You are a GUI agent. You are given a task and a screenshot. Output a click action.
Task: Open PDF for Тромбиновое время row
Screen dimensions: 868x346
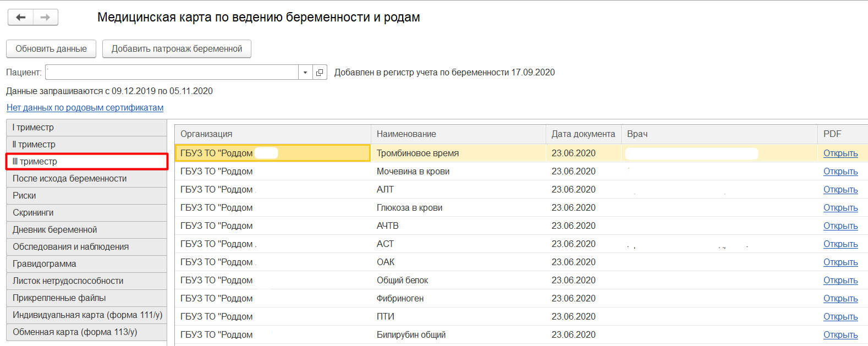tap(840, 153)
